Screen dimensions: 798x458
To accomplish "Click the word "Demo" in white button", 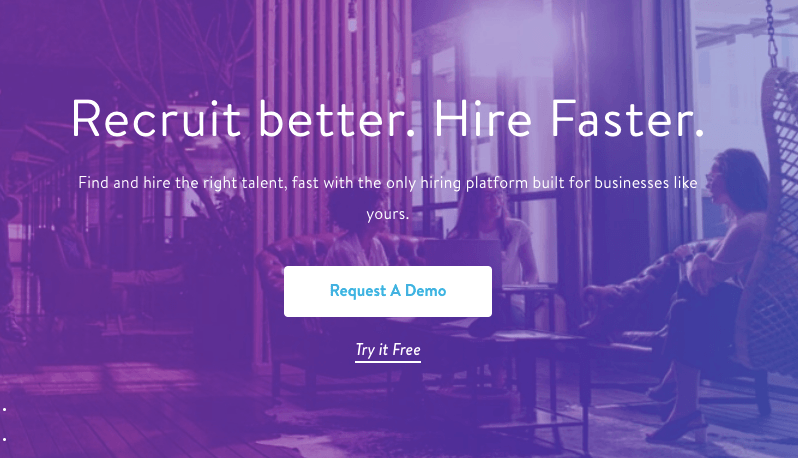I will 425,291.
